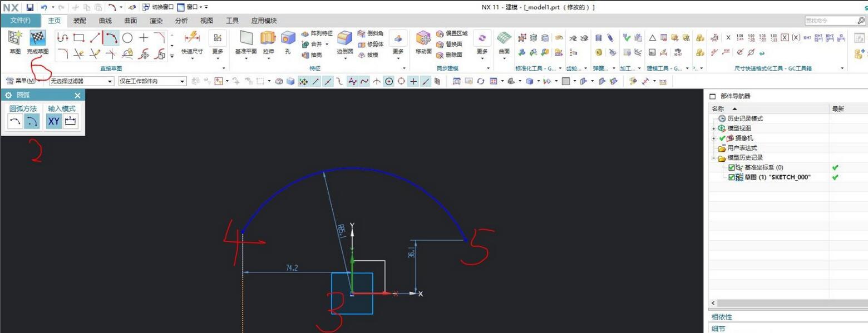Collapse 模型历史记录 node in navigator
868x333 pixels.
(x=714, y=158)
